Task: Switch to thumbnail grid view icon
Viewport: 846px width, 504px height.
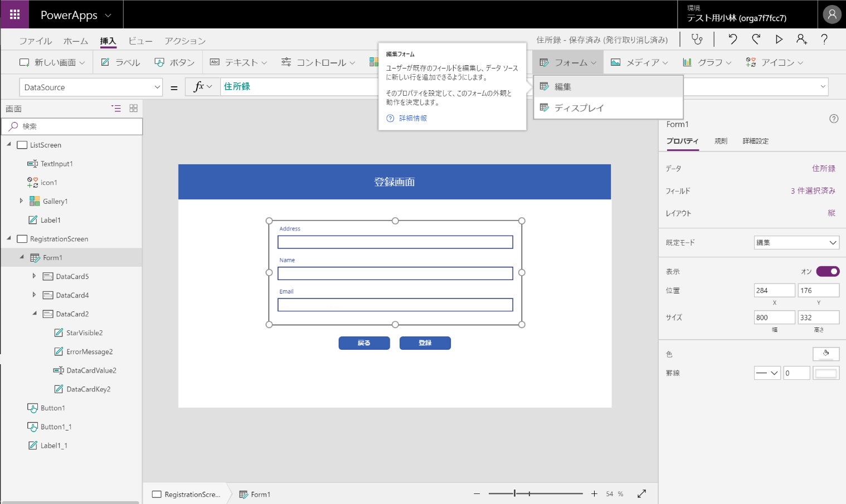Action: (x=133, y=109)
